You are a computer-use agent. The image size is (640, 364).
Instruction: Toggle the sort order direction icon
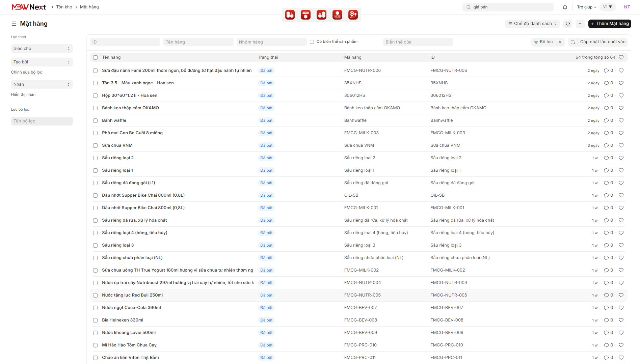[572, 42]
